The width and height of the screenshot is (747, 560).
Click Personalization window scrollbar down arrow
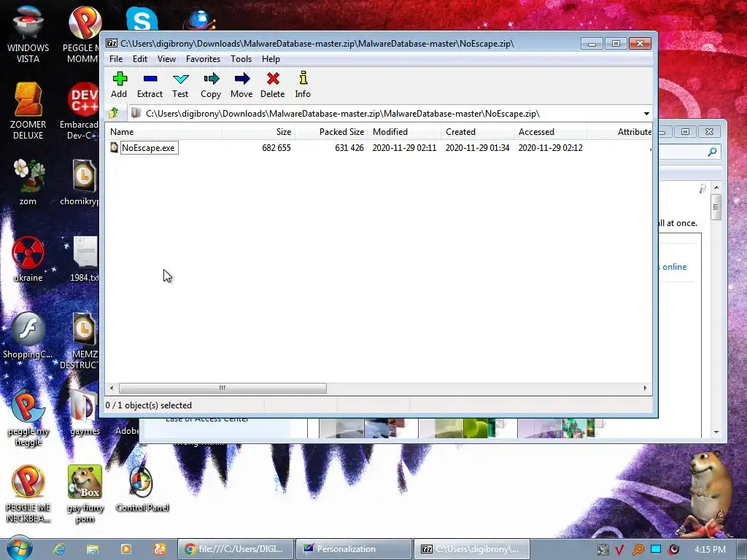pyautogui.click(x=716, y=432)
